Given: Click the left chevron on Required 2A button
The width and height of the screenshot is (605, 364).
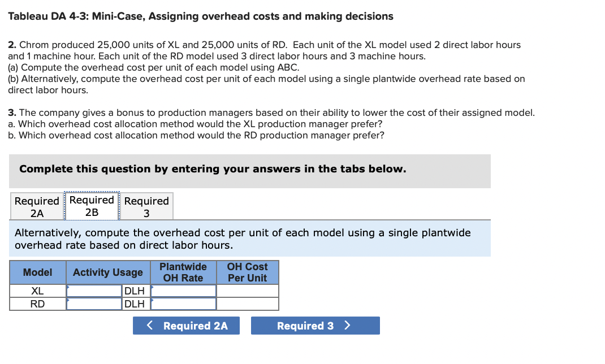Looking at the screenshot, I should [149, 326].
